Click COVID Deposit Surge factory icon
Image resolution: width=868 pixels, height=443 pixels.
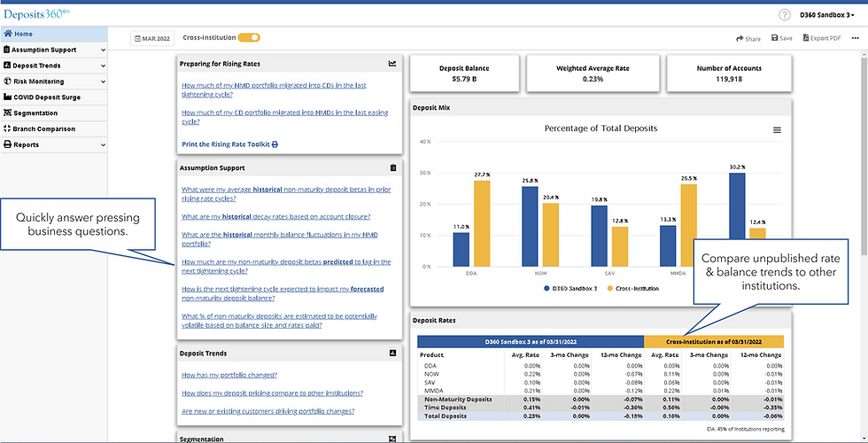[x=8, y=97]
